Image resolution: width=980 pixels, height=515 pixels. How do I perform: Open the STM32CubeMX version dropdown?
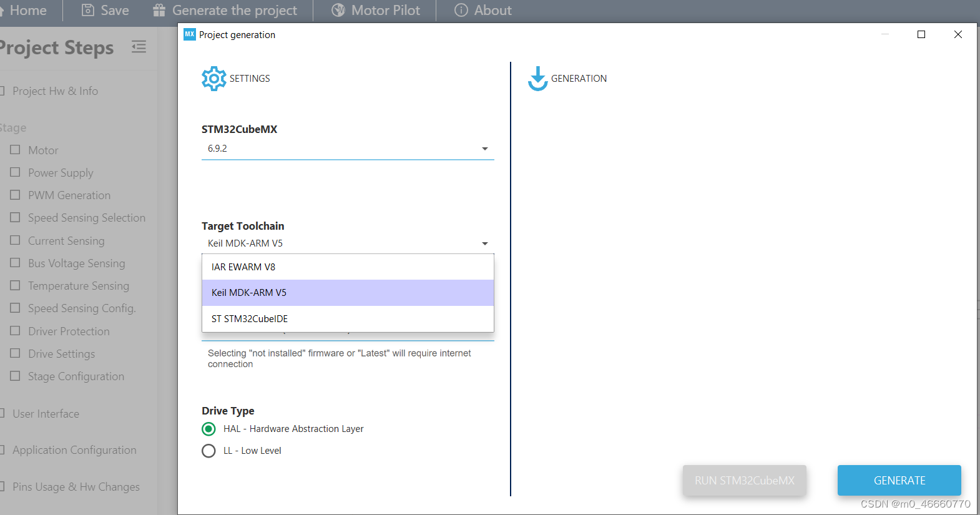click(x=348, y=149)
